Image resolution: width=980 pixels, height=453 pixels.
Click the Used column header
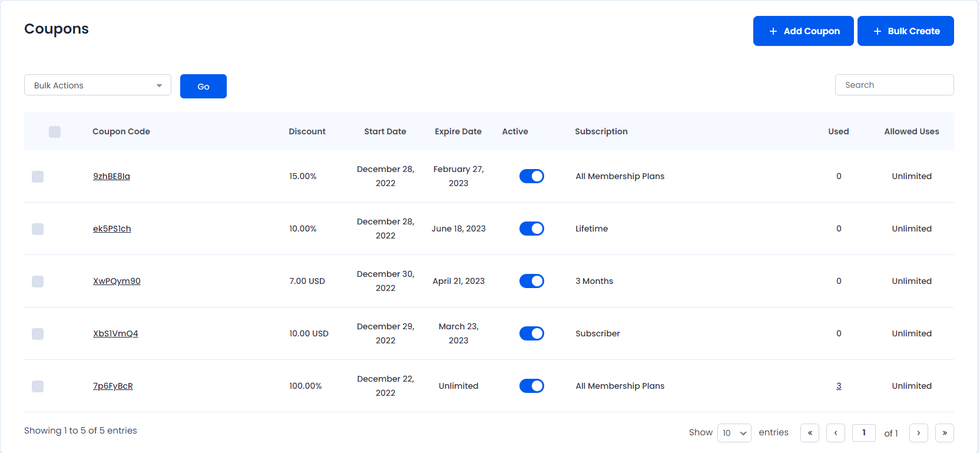coord(839,131)
